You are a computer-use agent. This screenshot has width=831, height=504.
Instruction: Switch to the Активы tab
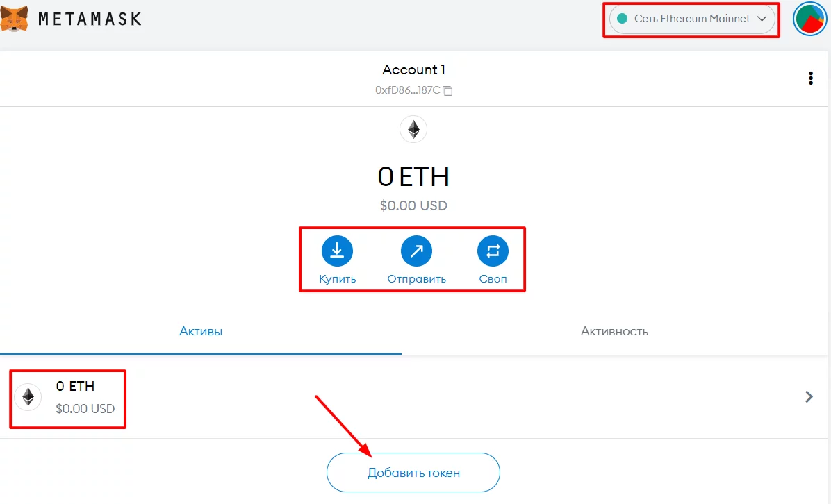click(x=201, y=331)
